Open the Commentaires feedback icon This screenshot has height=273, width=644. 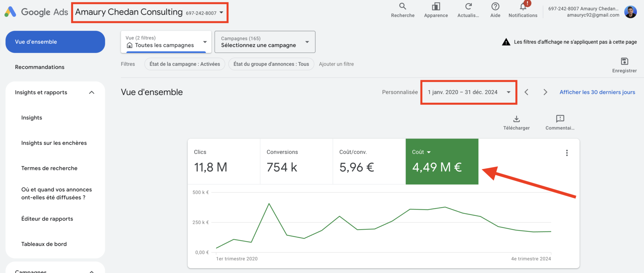pos(560,118)
